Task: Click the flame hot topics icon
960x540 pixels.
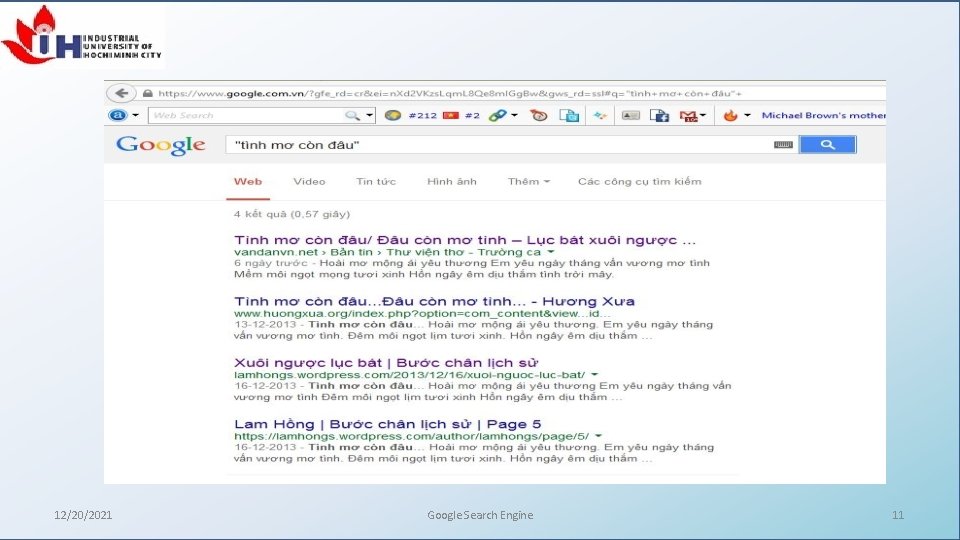Action: pos(730,115)
